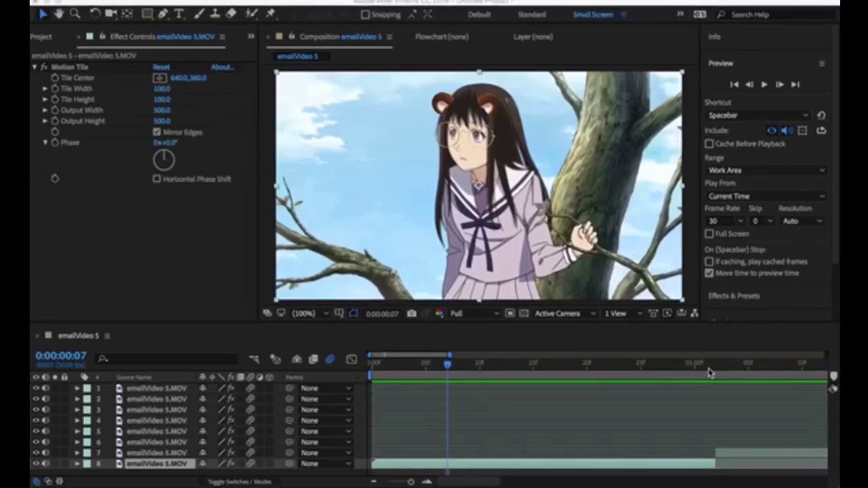
Task: Collapse the Phase property
Action: [45, 142]
